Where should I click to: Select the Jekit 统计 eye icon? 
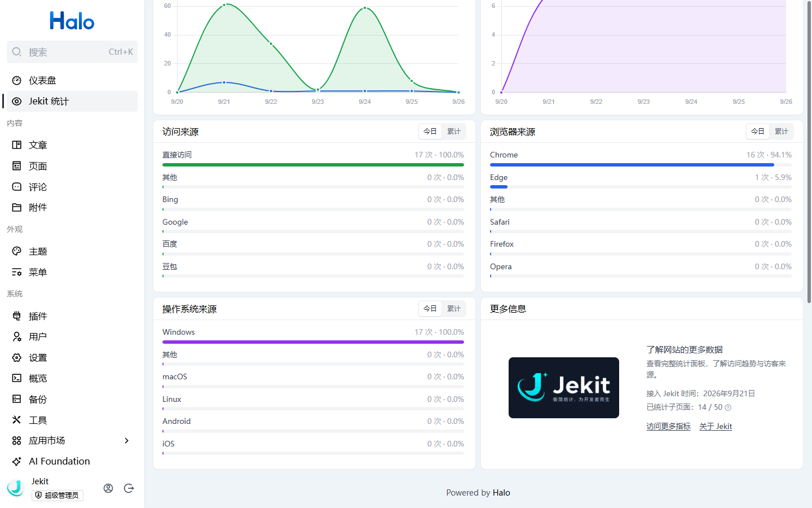pos(17,102)
